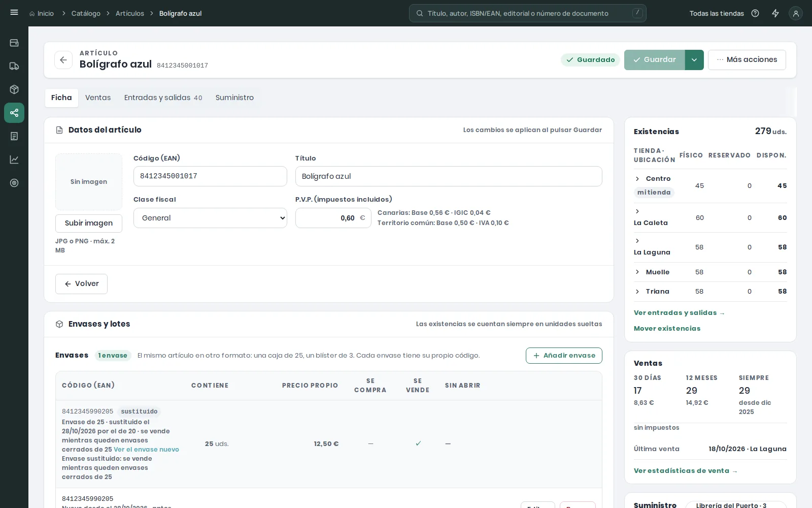This screenshot has width=812, height=508.
Task: Click the Mover existencias link
Action: [667, 329]
